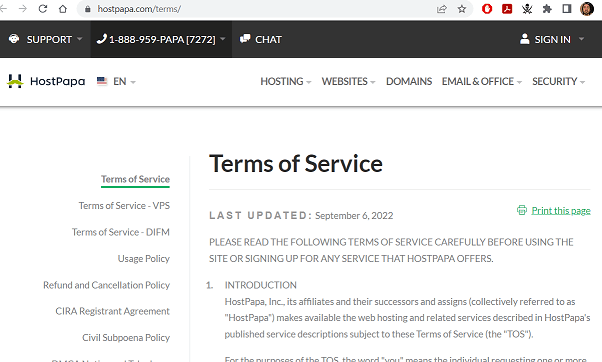The width and height of the screenshot is (602, 362).
Task: Click SIGN IN text
Action: tap(552, 39)
